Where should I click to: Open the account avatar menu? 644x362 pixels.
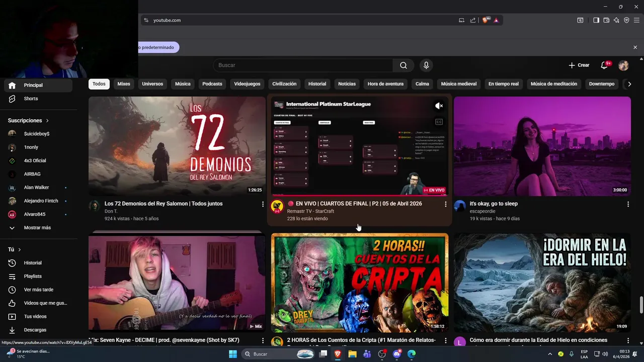pos(623,65)
